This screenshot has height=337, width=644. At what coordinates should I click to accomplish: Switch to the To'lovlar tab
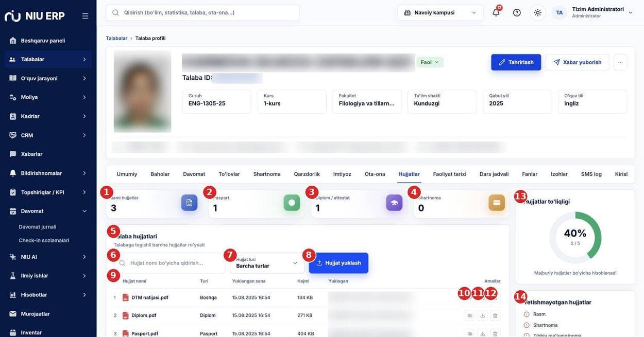(x=229, y=174)
